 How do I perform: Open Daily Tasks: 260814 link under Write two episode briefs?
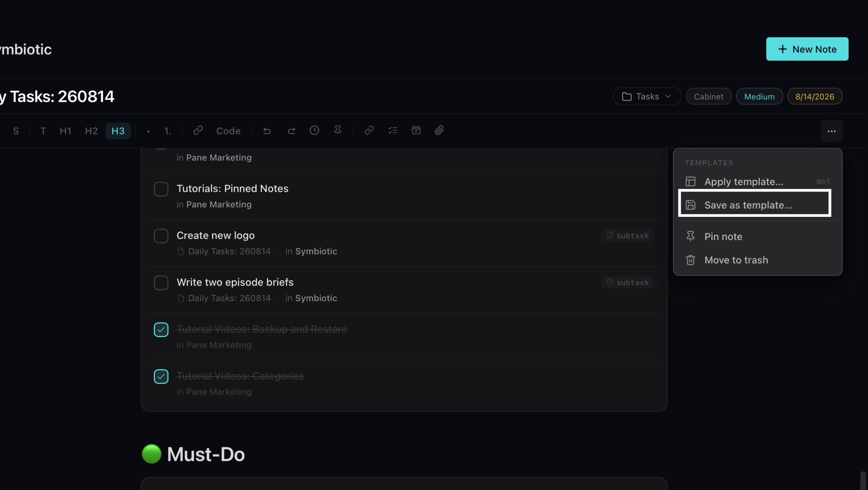[229, 298]
